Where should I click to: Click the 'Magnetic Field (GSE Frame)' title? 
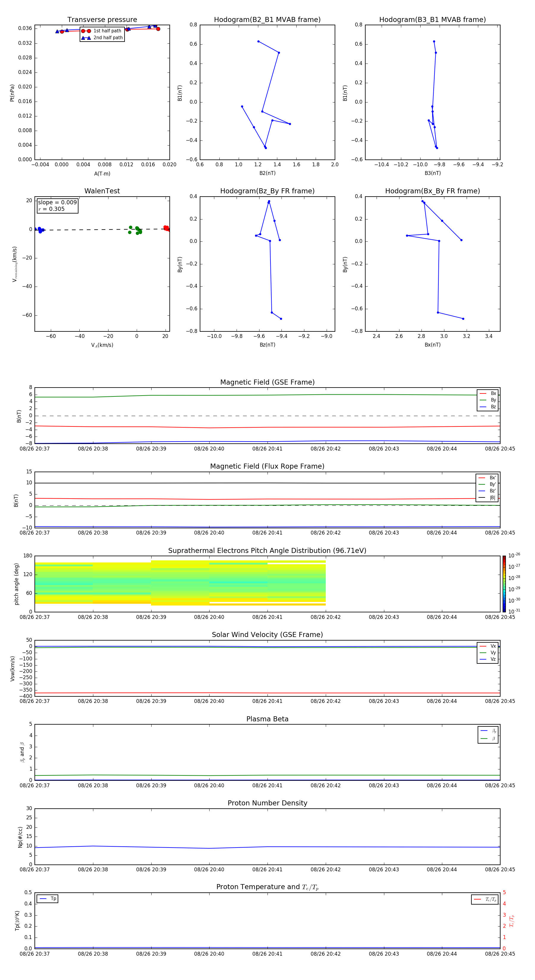coord(267,382)
